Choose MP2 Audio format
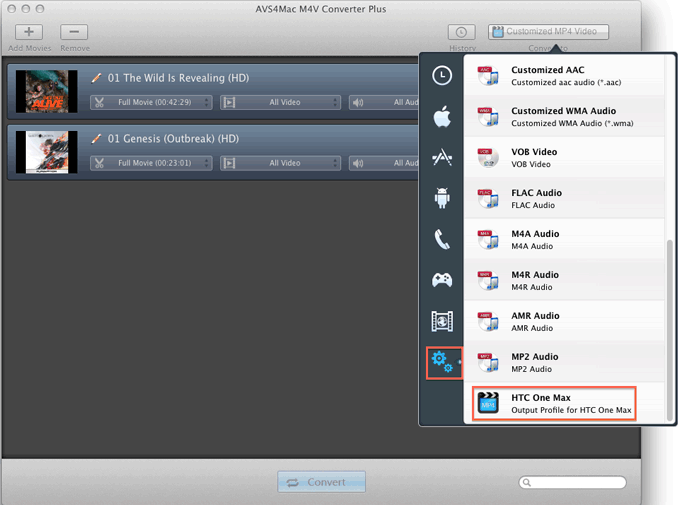 coord(564,363)
